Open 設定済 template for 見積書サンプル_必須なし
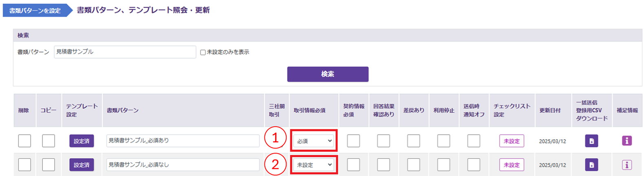644x176 pixels. point(82,165)
